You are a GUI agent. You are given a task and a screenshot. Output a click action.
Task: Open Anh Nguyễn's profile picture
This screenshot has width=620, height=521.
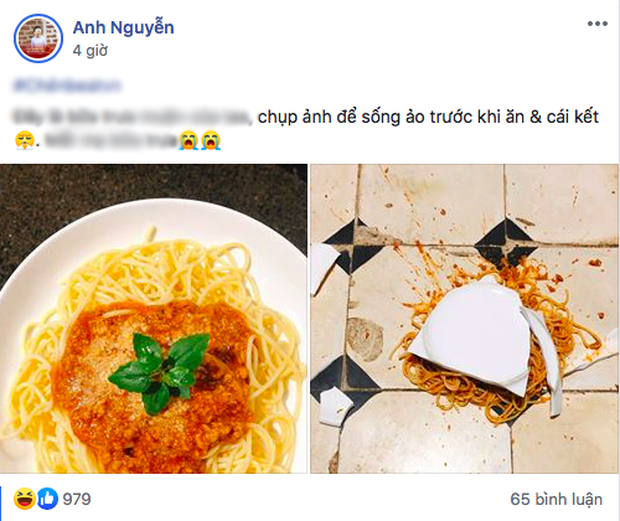point(38,38)
